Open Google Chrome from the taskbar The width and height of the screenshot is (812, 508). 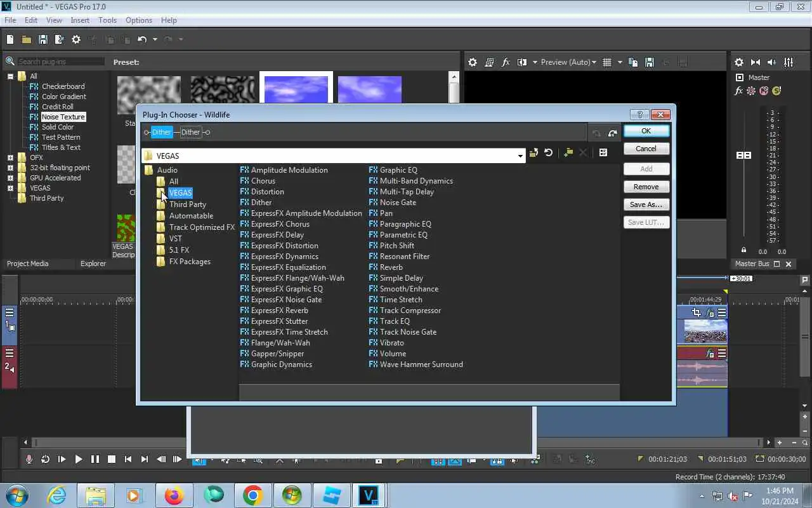coord(252,495)
